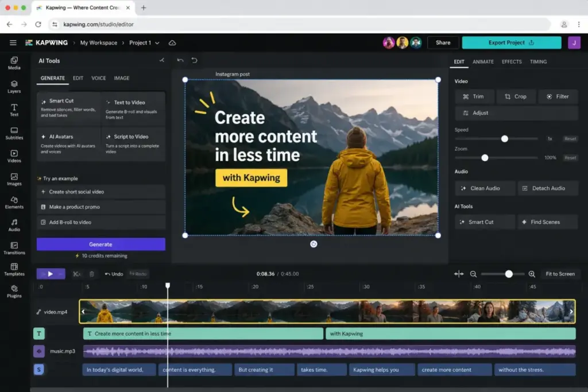Click the purple Generate button
Screen dimensions: 588x392
[x=101, y=244]
